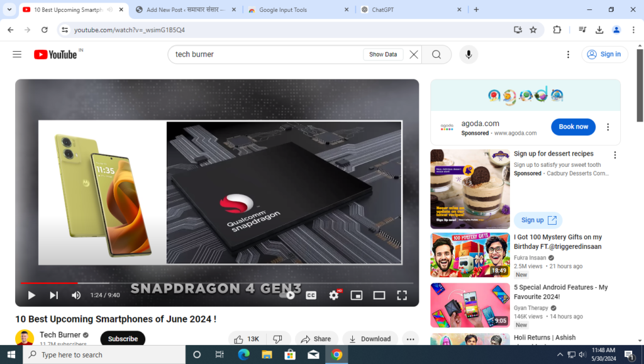The width and height of the screenshot is (644, 364).
Task: Open player settings gear
Action: pos(334,295)
